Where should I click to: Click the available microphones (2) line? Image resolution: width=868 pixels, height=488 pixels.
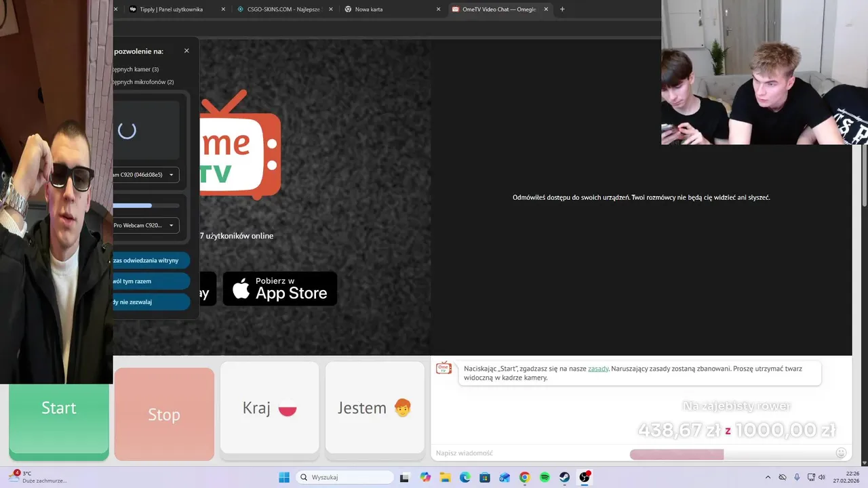(144, 82)
